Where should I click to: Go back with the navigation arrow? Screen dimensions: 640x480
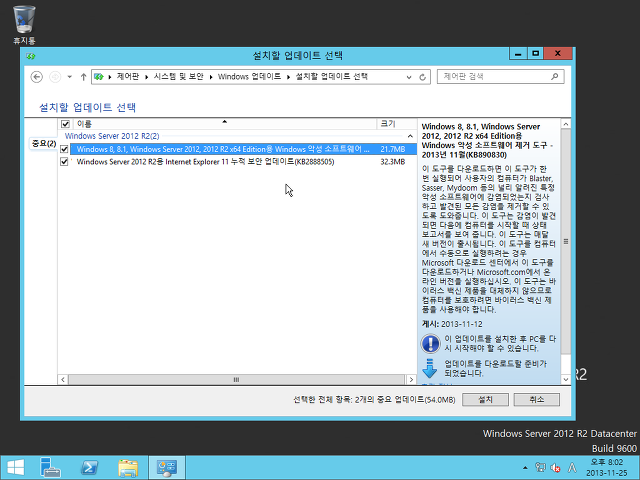pos(37,77)
